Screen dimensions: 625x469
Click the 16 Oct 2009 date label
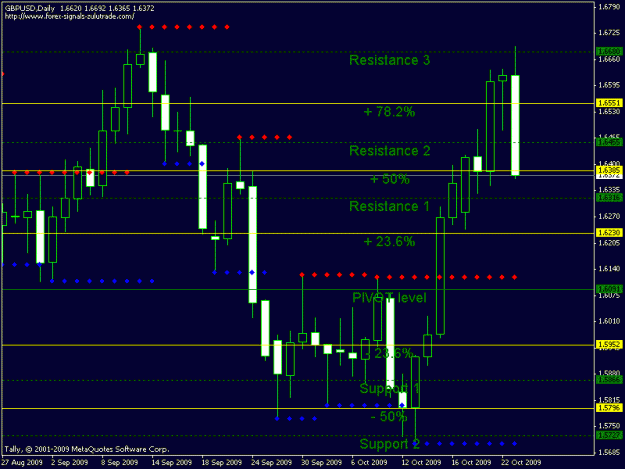pos(471,462)
